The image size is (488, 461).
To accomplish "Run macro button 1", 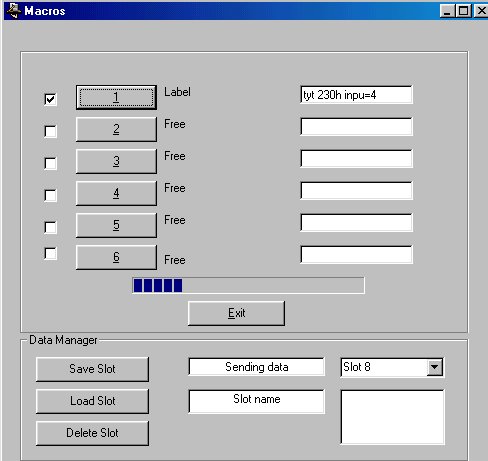I will [x=116, y=97].
